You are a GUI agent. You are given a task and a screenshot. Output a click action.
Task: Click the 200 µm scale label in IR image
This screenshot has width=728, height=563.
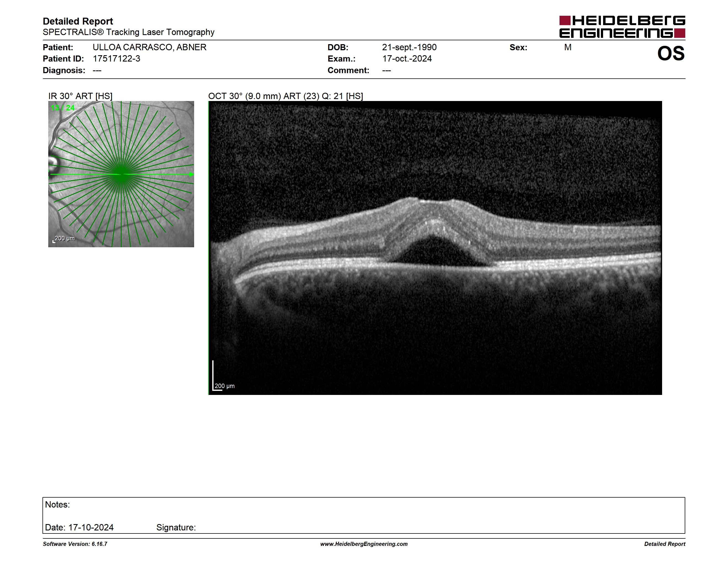(65, 238)
